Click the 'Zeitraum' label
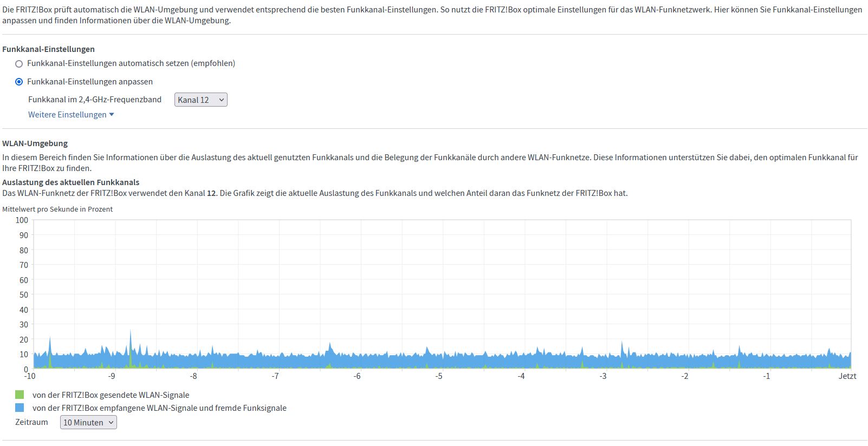The image size is (868, 446). pos(31,422)
